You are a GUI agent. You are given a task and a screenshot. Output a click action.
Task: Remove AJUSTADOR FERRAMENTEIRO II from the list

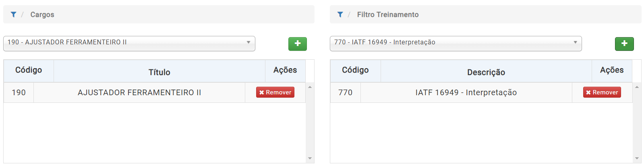point(275,92)
